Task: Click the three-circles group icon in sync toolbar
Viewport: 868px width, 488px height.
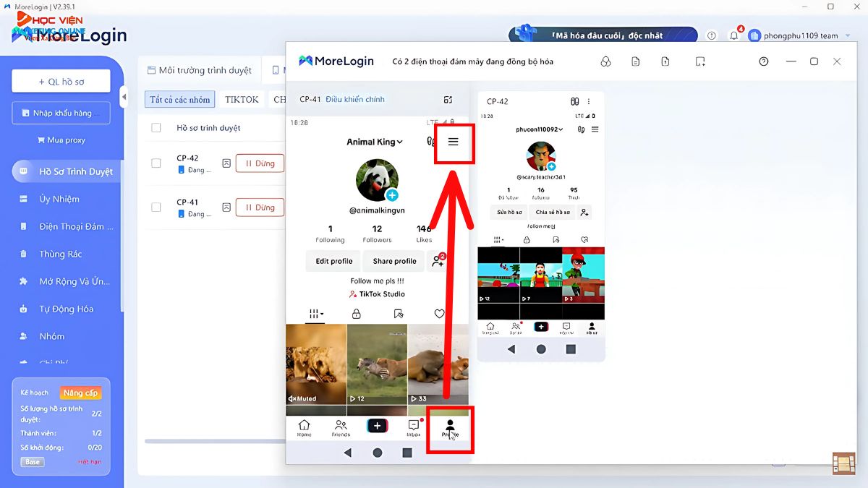Action: (605, 61)
